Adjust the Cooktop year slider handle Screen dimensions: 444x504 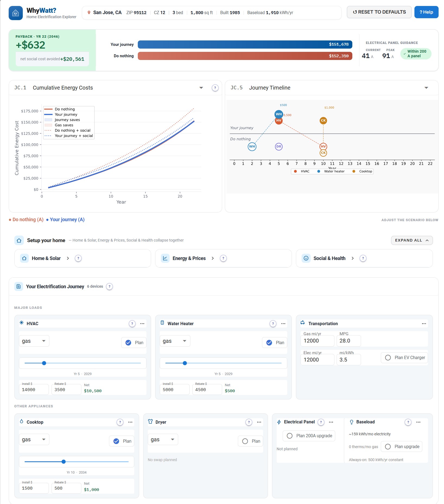tap(63, 462)
